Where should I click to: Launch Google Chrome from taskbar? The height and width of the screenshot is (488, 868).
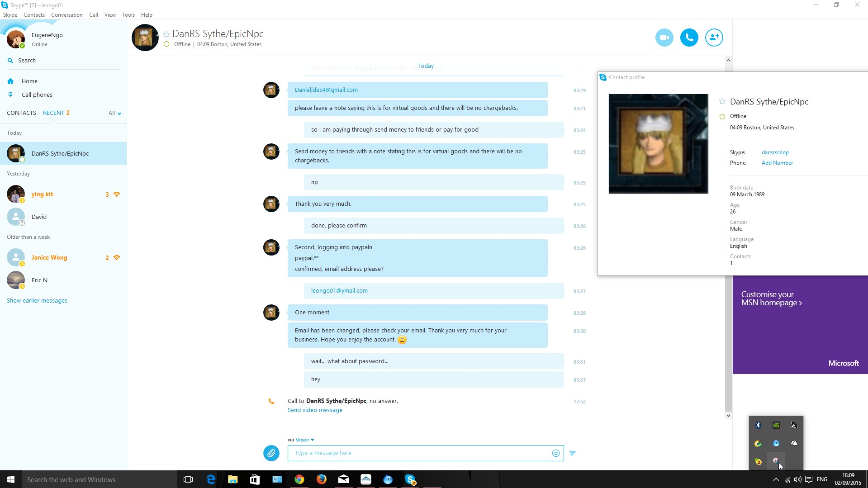tap(299, 479)
